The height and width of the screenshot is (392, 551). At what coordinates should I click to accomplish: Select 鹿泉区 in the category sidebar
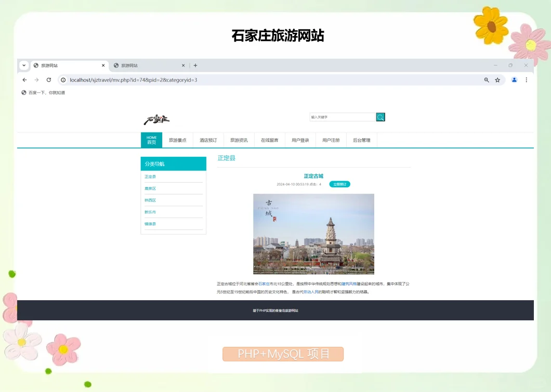pos(150,188)
